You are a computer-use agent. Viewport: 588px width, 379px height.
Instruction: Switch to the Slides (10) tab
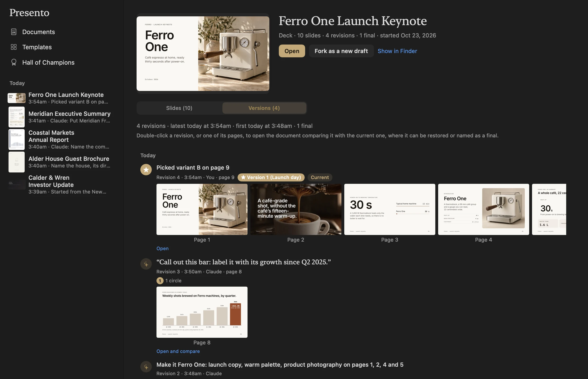(179, 108)
